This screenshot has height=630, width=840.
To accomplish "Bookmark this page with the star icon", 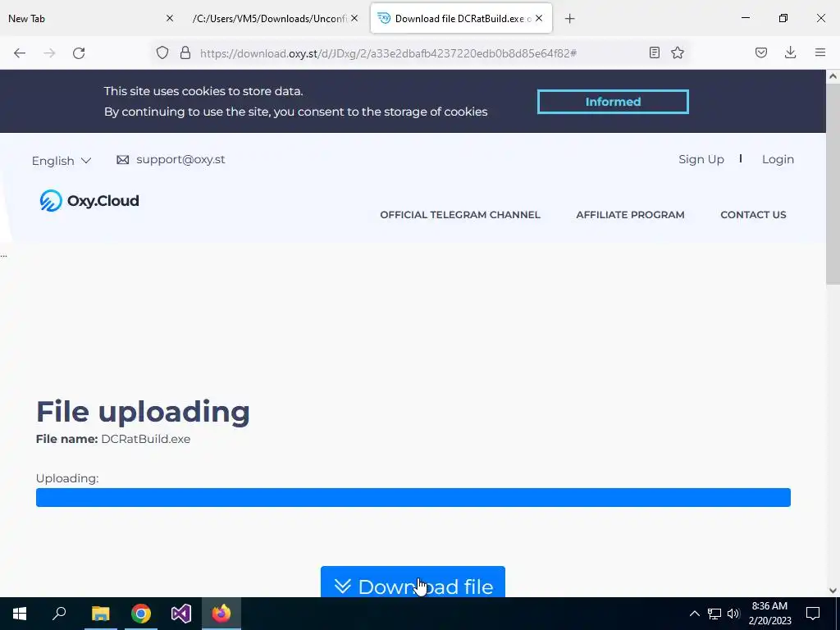I will [678, 52].
